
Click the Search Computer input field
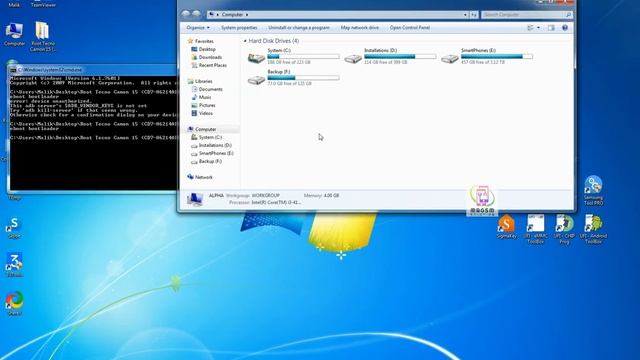coord(527,15)
